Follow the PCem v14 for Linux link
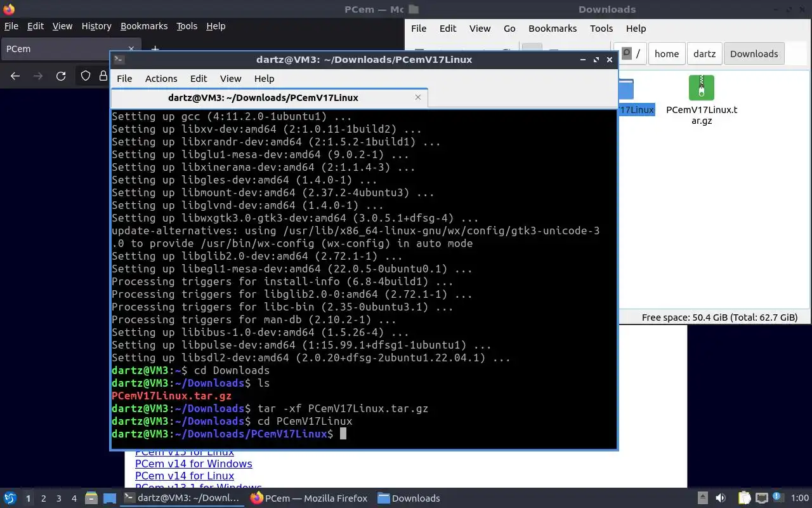 click(x=185, y=476)
